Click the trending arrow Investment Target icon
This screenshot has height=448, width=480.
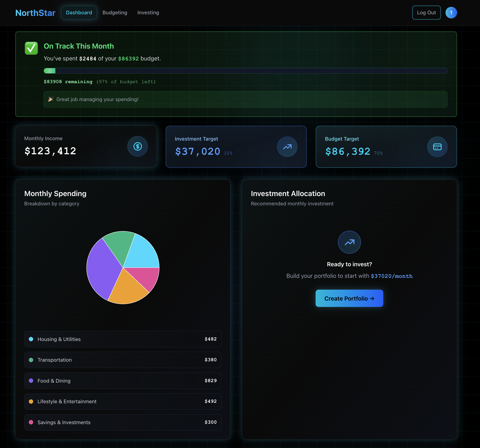tap(287, 147)
